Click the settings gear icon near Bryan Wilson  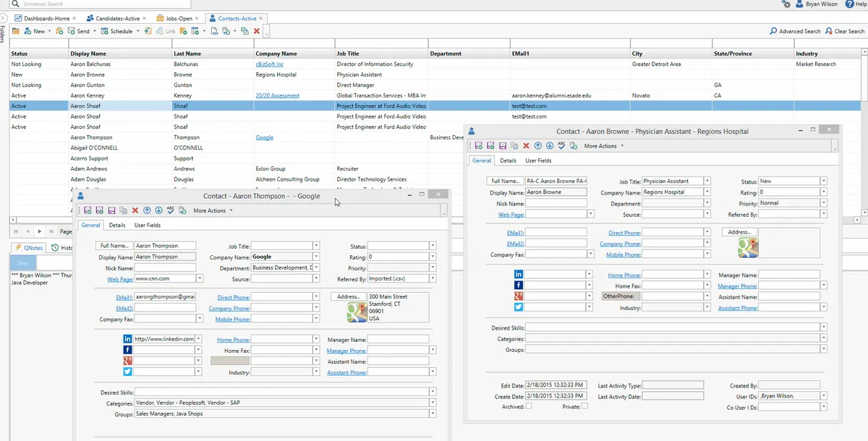coord(786,4)
